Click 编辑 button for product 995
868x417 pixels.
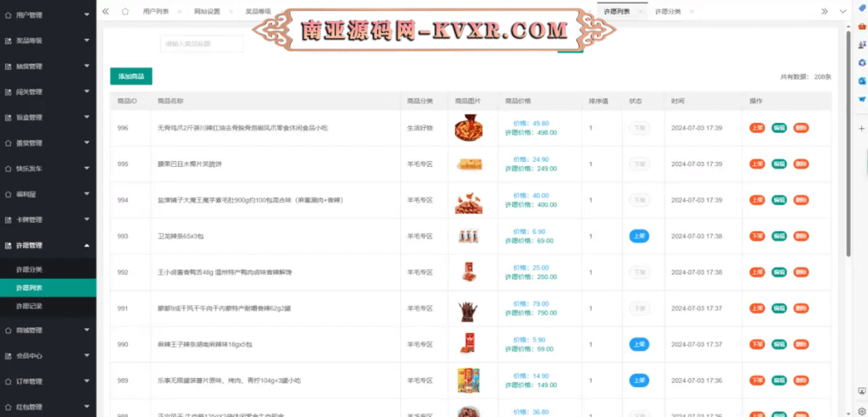(x=778, y=164)
